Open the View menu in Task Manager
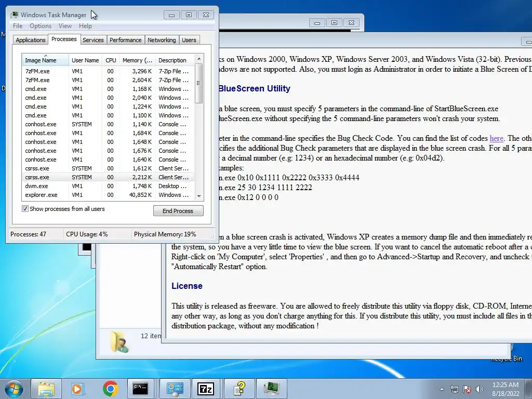This screenshot has width=532, height=399. 65,26
